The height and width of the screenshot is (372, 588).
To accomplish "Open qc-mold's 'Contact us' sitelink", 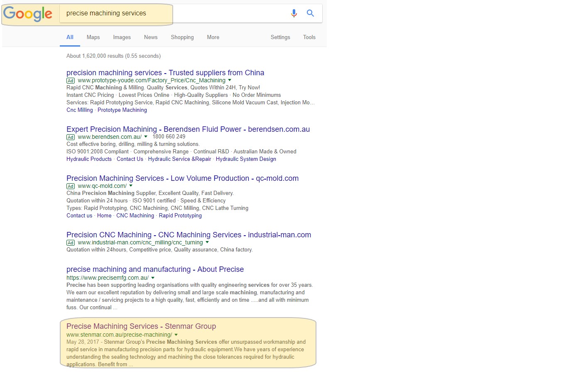I will click(79, 216).
